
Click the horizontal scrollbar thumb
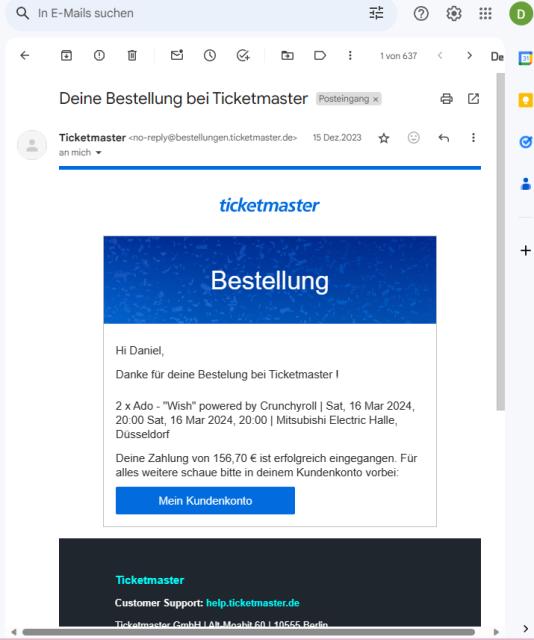coord(248,632)
